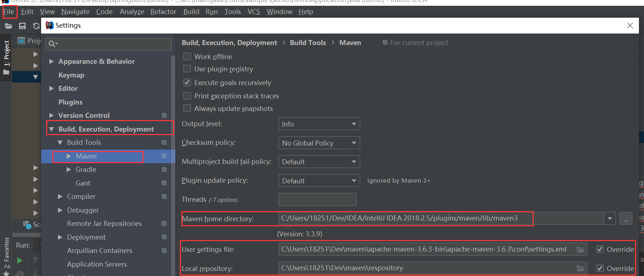Open the Tools menu
The image size is (644, 276).
233,12
